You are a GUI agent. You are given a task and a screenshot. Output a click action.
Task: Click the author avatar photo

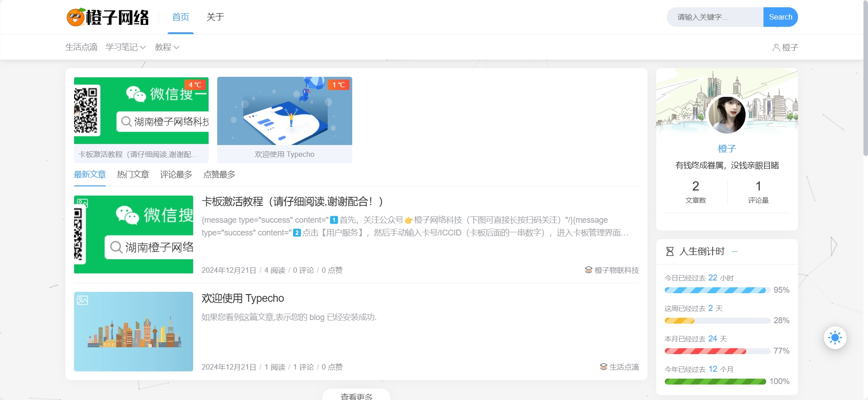click(x=727, y=115)
